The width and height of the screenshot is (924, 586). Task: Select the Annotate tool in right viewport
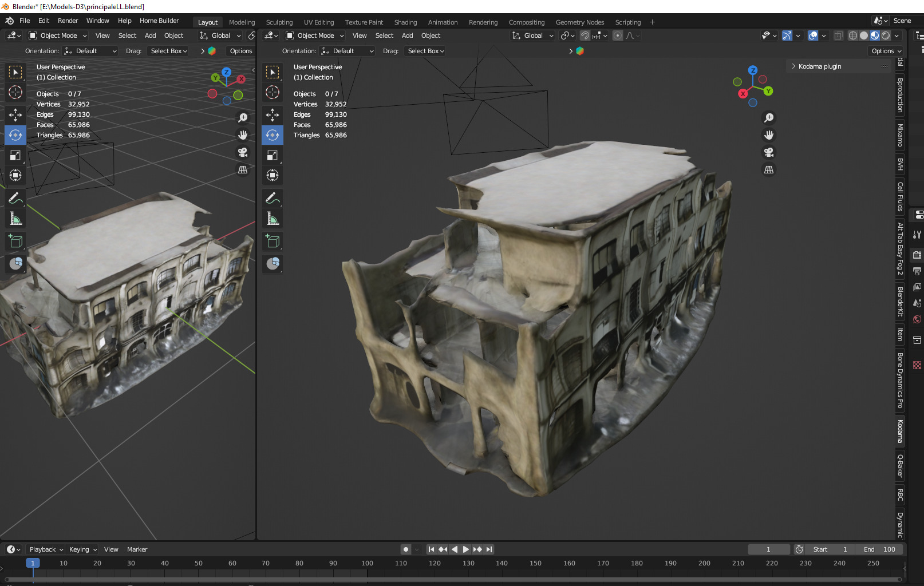(273, 199)
